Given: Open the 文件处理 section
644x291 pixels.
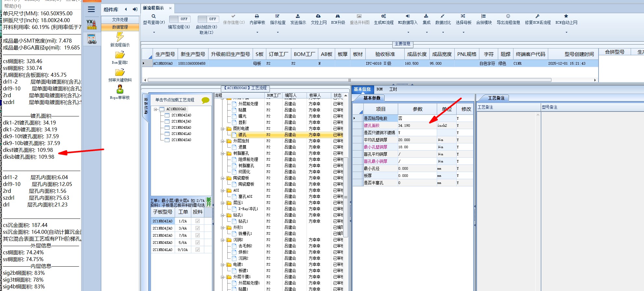Looking at the screenshot, I should click(x=120, y=20).
